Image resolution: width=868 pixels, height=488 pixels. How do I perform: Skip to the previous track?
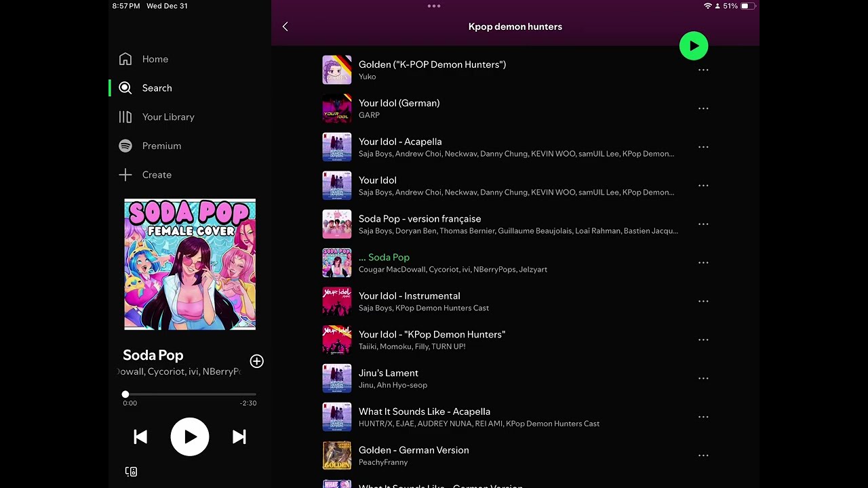[140, 437]
